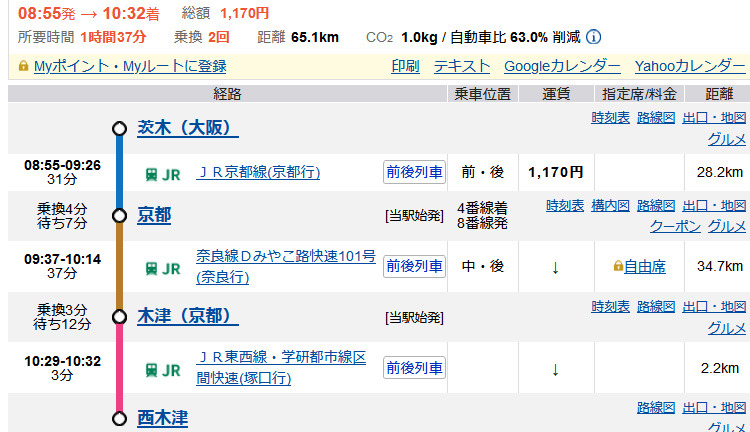Screen dimensions: 750x432
Task: Open the 京都 station link
Action: (x=154, y=215)
